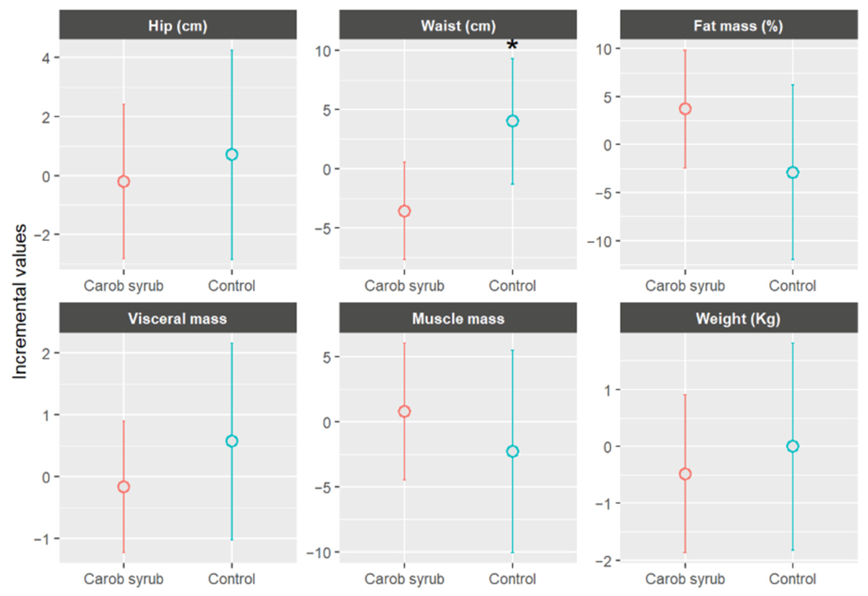Select the Muscle mass panel title
The image size is (868, 596).
pyautogui.click(x=458, y=318)
